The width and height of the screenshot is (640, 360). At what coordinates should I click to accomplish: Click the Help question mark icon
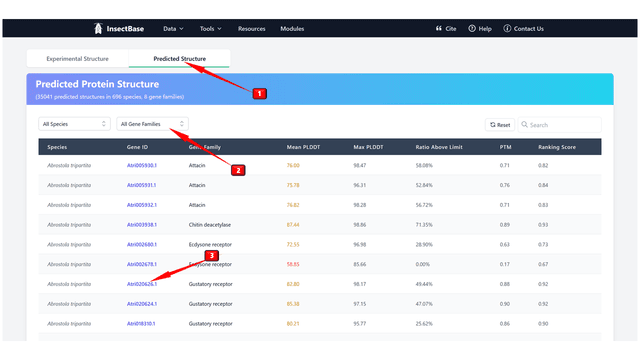coord(472,29)
